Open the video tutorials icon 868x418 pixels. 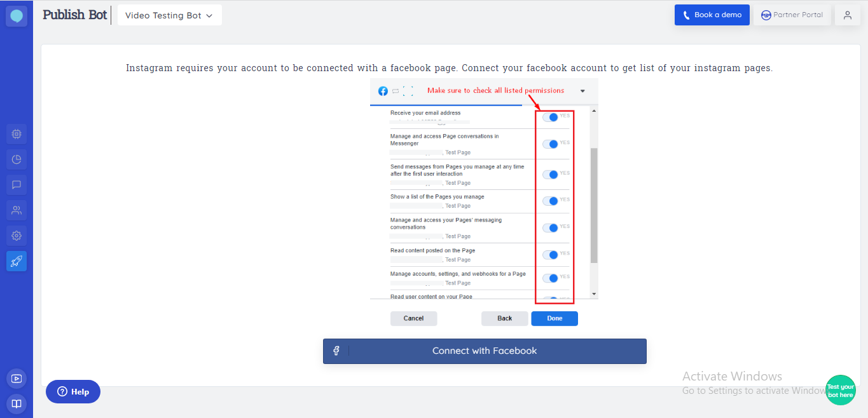(17, 379)
